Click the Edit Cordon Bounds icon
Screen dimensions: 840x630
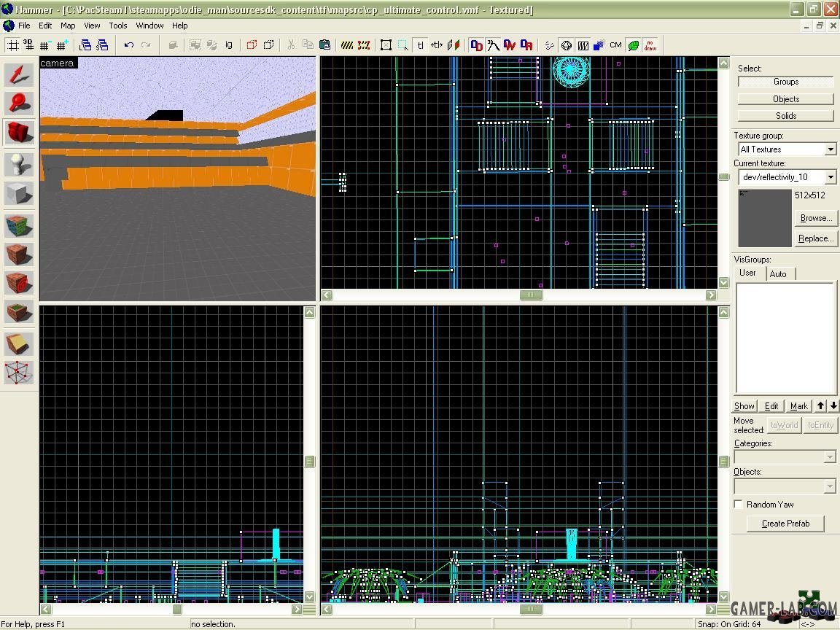click(x=365, y=45)
